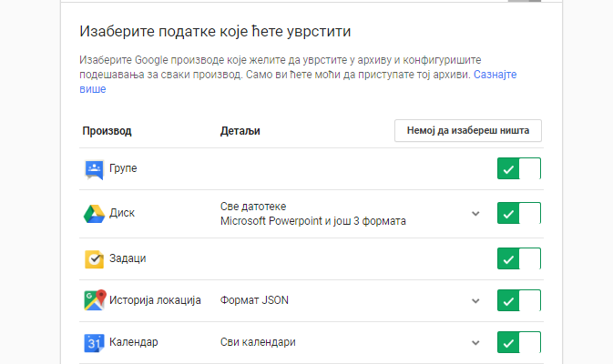Click the Maps Историја локација icon
Image resolution: width=613 pixels, height=364 pixels.
point(95,300)
